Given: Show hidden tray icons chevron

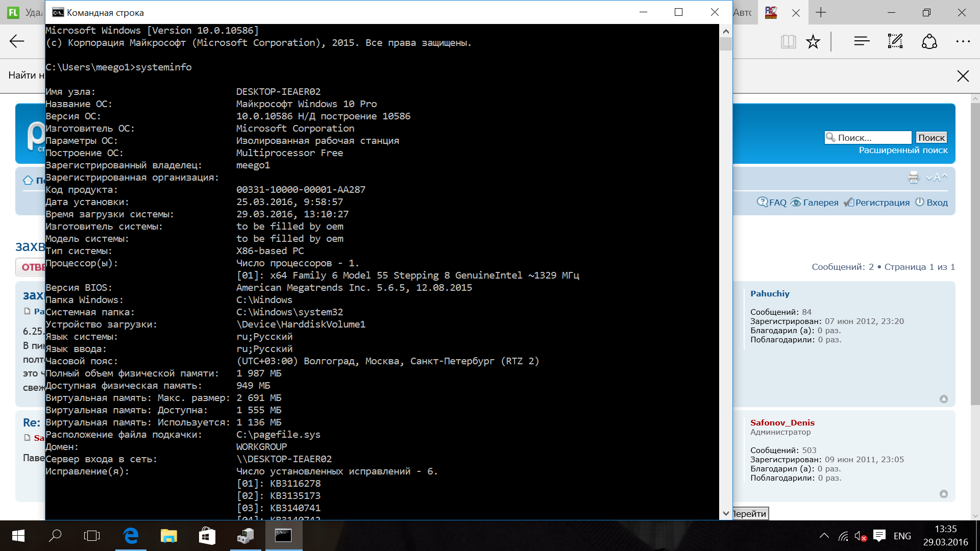Looking at the screenshot, I should [x=824, y=536].
